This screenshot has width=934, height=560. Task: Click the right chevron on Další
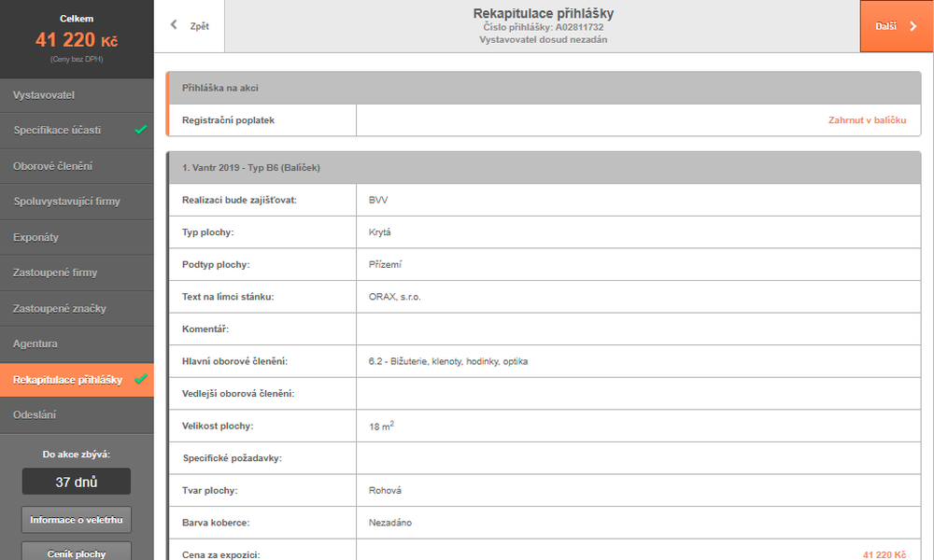click(x=913, y=26)
